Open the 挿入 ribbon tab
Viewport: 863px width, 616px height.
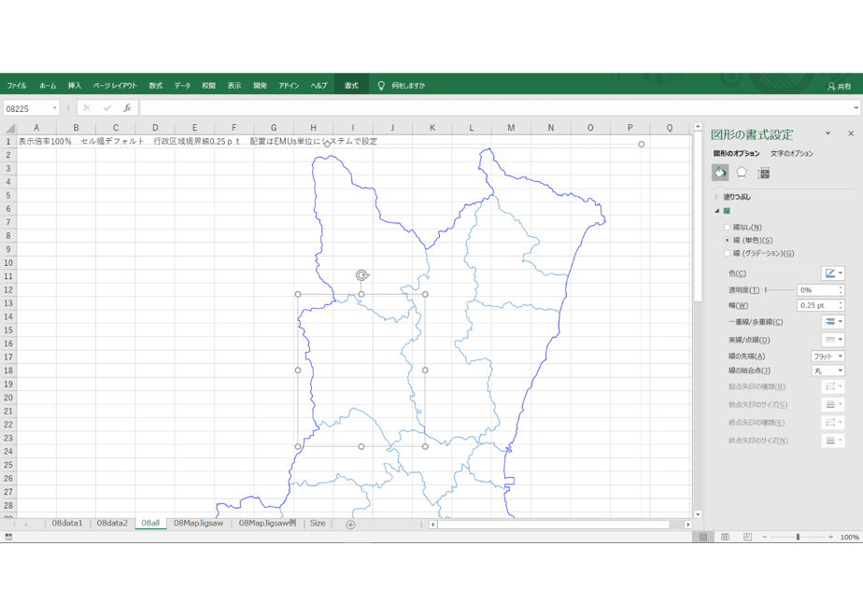[x=75, y=85]
